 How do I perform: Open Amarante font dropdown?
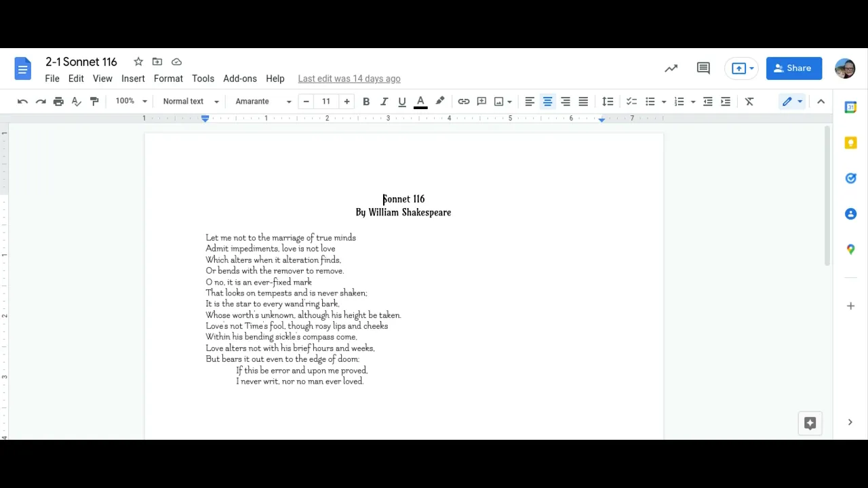263,102
